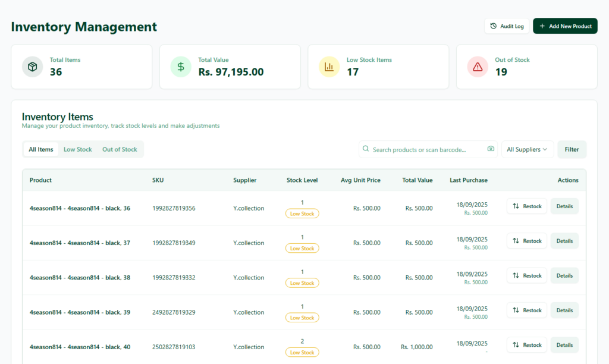This screenshot has height=364, width=609.
Task: Click the Filter button
Action: [572, 149]
